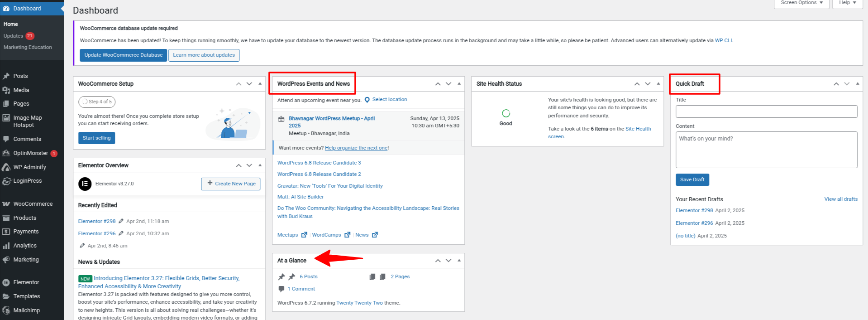This screenshot has height=320, width=868.
Task: Open the Analytics menu label
Action: pyautogui.click(x=25, y=246)
